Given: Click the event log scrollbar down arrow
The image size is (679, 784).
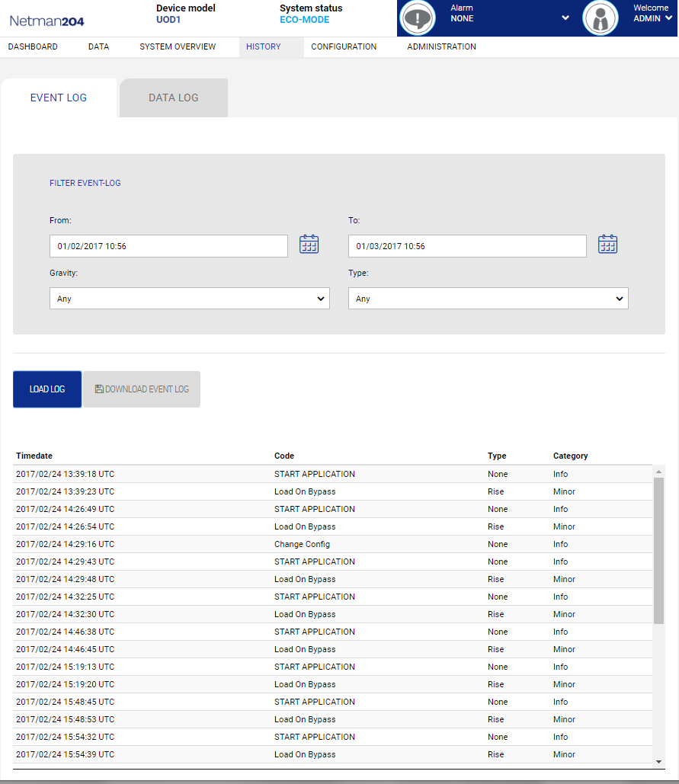Looking at the screenshot, I should pyautogui.click(x=659, y=761).
